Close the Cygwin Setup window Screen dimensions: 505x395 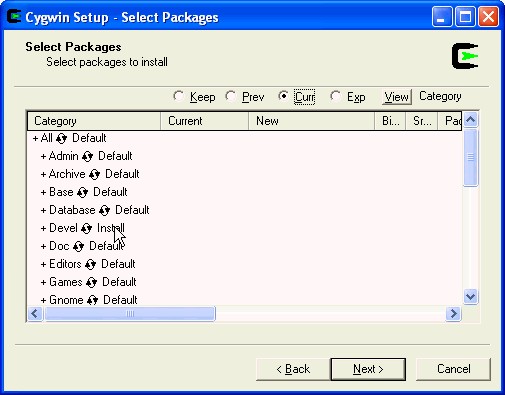[489, 17]
